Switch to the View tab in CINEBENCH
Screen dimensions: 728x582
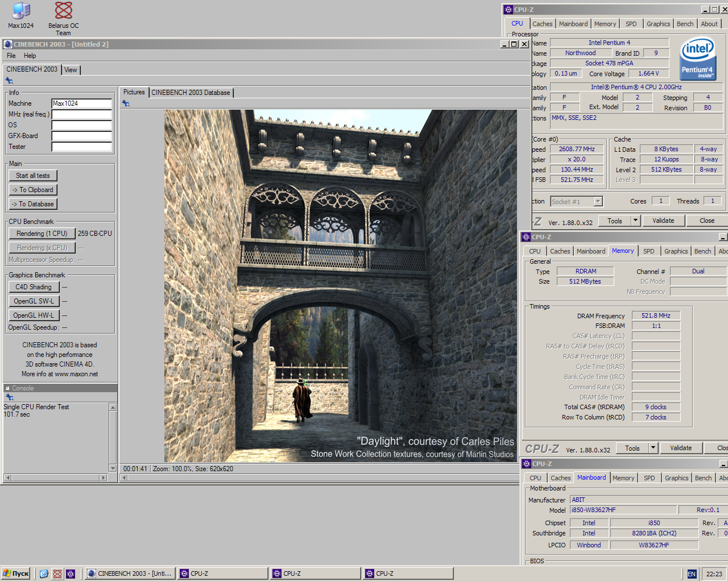[x=71, y=70]
